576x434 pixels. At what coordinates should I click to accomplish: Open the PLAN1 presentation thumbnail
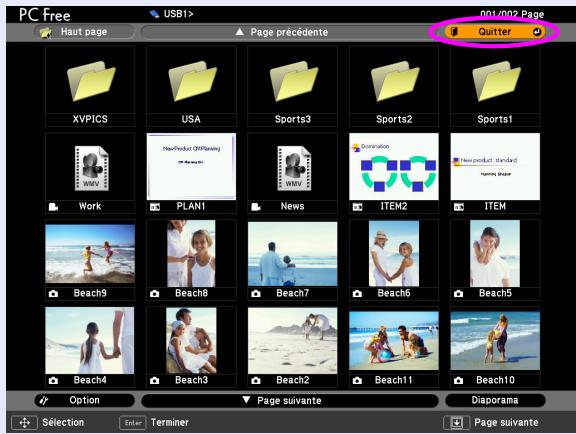click(191, 166)
